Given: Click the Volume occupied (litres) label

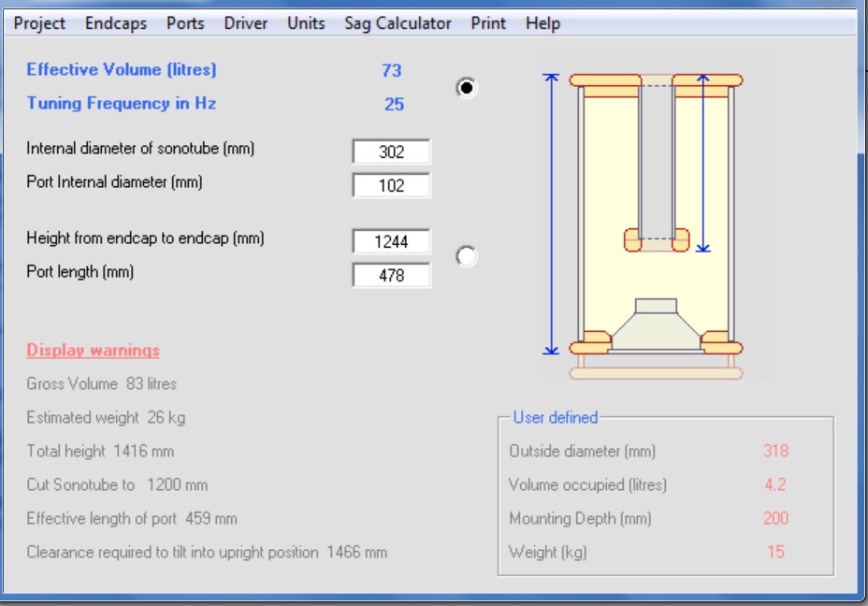Looking at the screenshot, I should coord(587,484).
